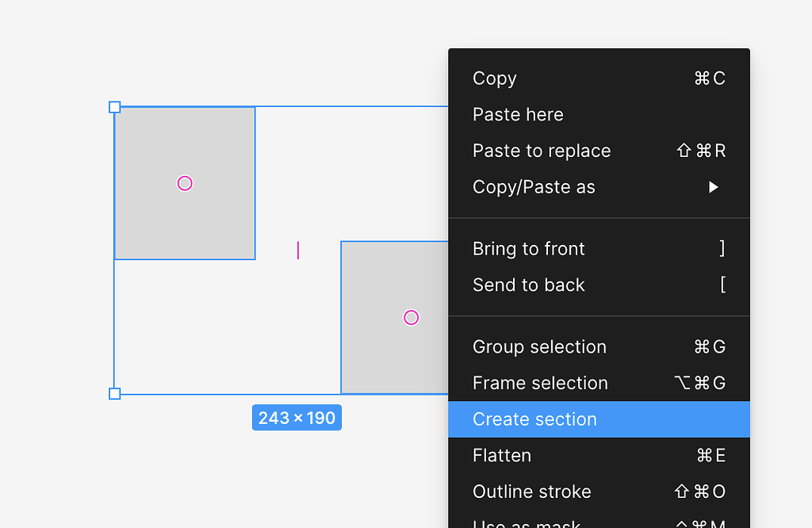Select Group selection menu entry
Viewport: 812px width, 528px height.
point(539,347)
